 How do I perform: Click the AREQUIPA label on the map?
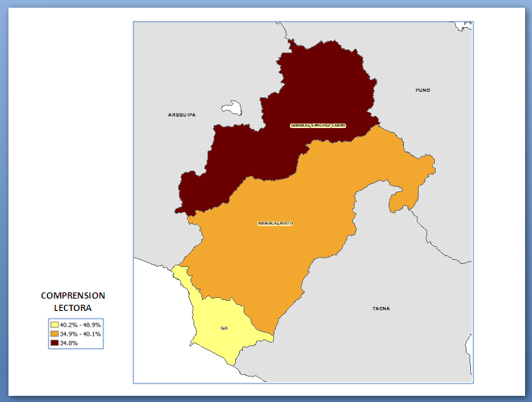[x=182, y=115]
